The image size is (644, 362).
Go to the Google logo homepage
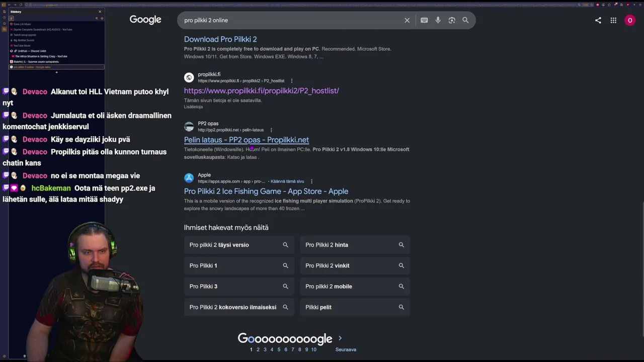[145, 20]
